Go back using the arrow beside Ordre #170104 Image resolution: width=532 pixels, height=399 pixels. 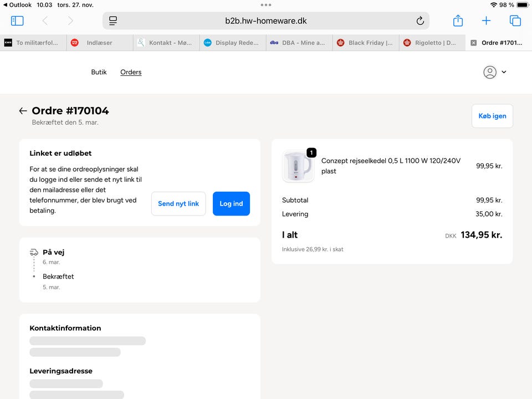[23, 111]
